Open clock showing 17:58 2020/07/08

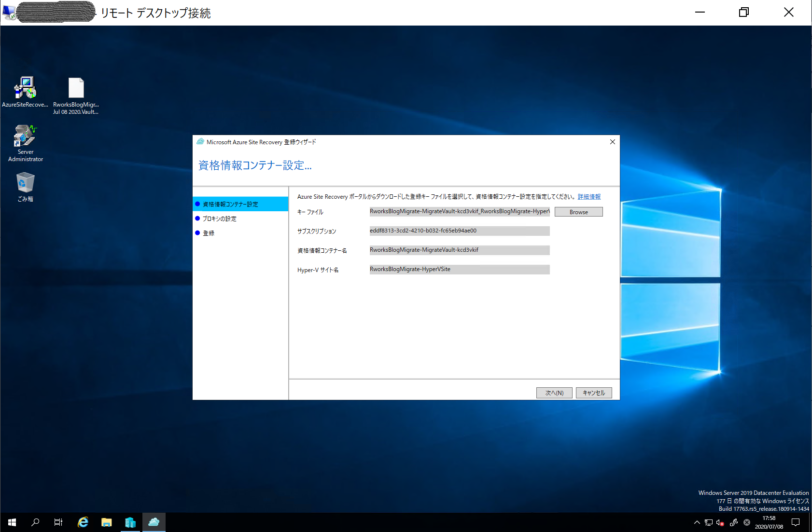[769, 522]
